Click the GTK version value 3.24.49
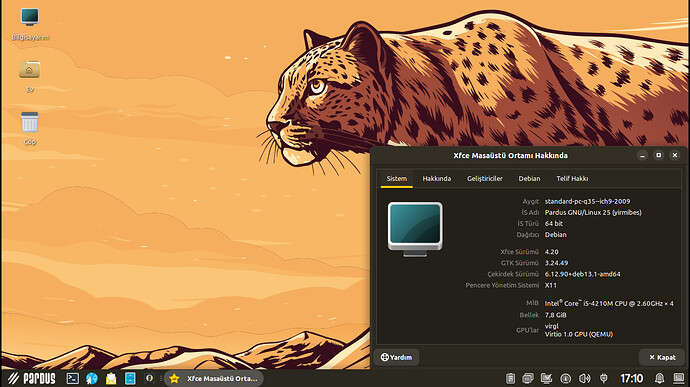 (556, 263)
